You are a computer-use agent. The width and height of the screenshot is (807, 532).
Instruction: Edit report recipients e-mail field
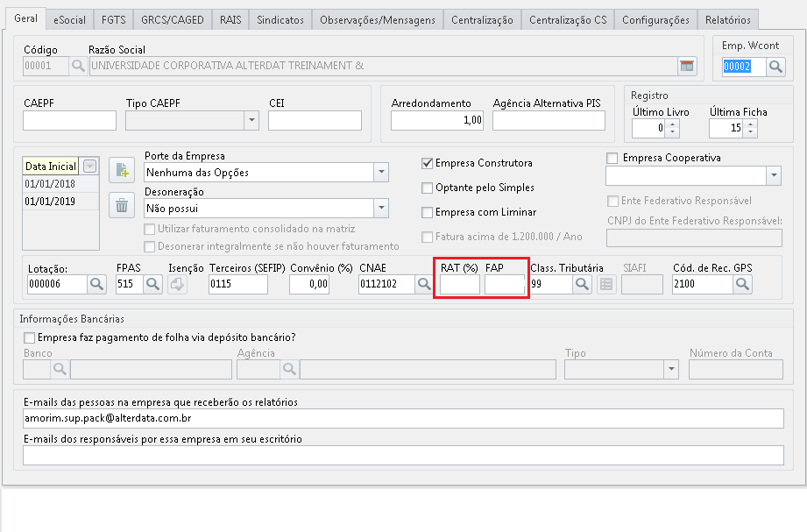click(403, 418)
